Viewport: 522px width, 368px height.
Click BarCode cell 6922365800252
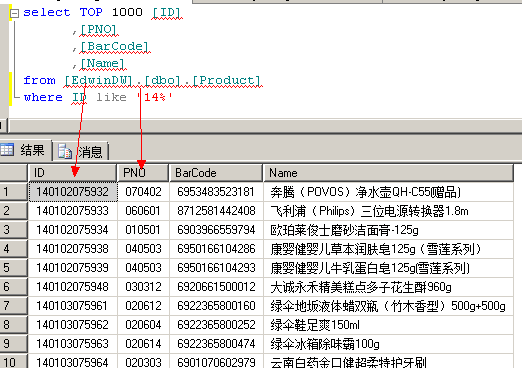pyautogui.click(x=216, y=325)
